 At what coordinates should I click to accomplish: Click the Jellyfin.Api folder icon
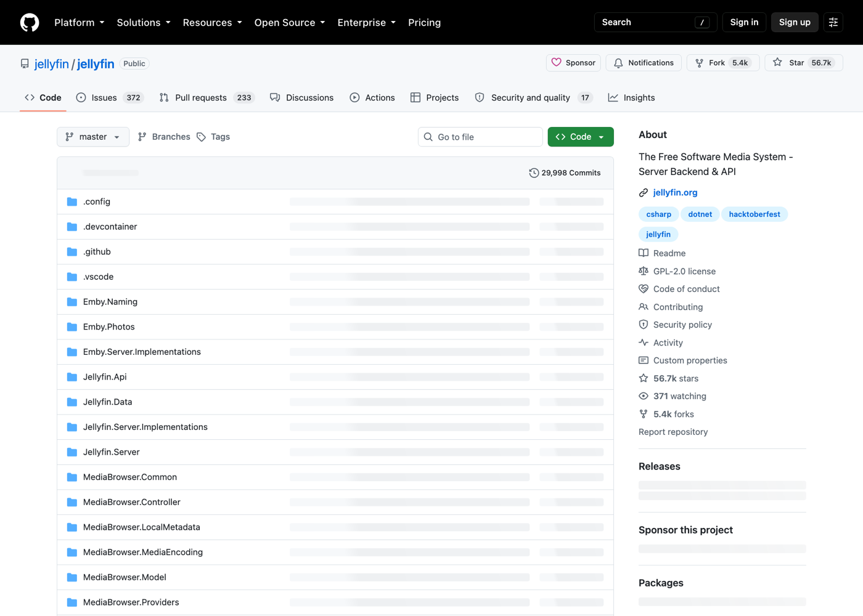(72, 377)
